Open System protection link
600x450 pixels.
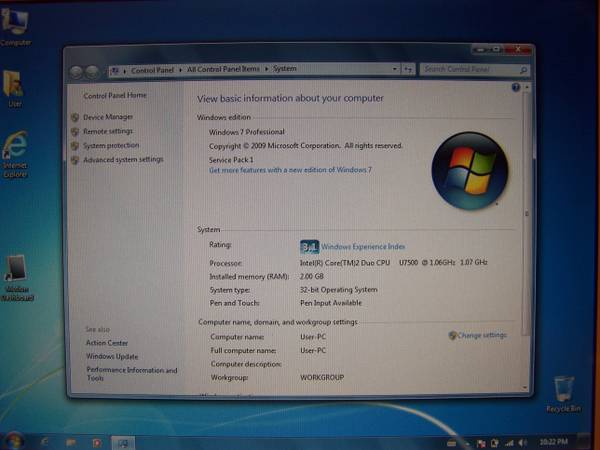[111, 145]
